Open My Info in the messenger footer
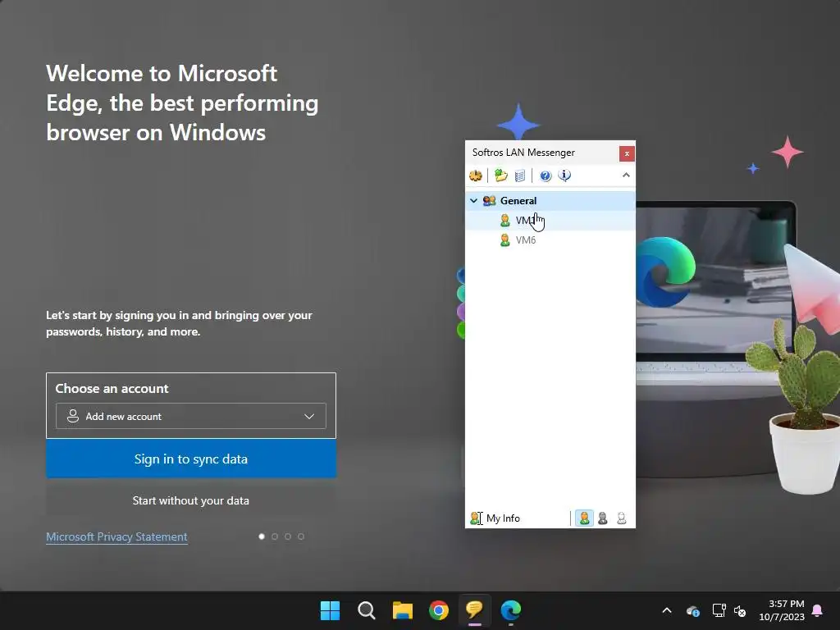The width and height of the screenshot is (840, 630). 495,518
